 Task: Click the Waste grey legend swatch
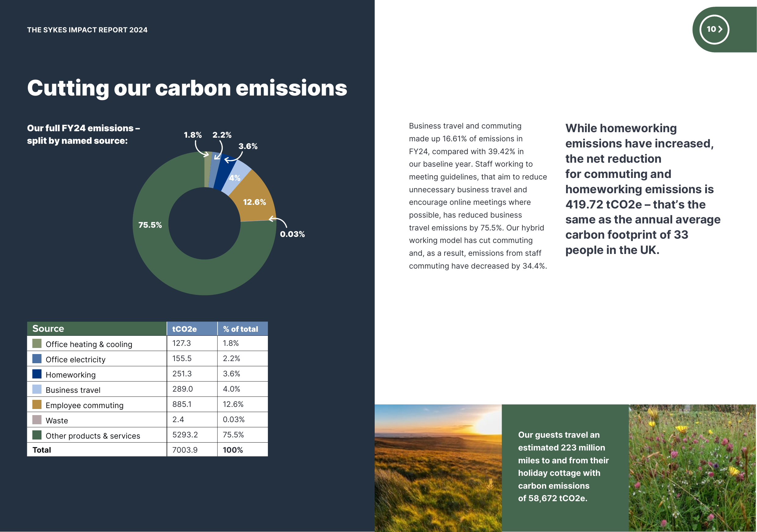click(37, 420)
